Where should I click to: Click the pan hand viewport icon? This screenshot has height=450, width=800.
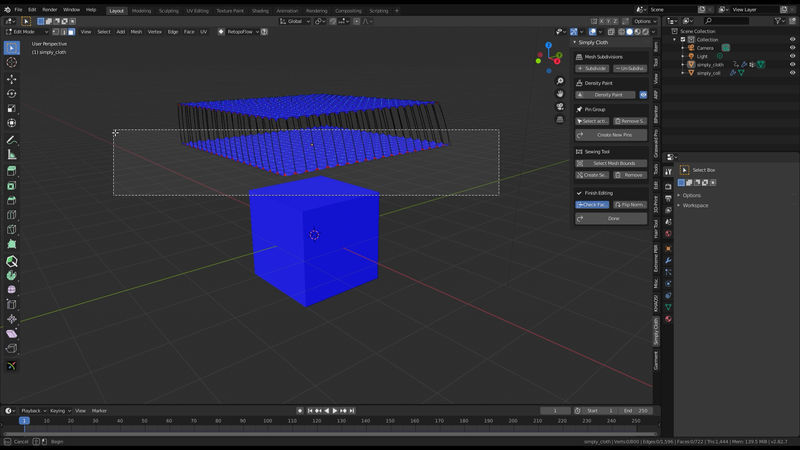point(560,94)
